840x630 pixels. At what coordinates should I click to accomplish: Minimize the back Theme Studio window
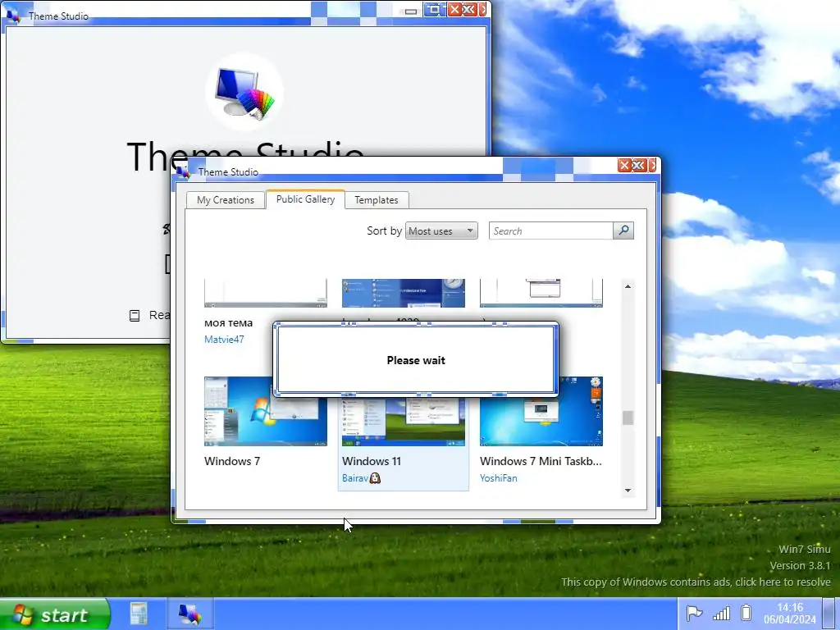(411, 10)
